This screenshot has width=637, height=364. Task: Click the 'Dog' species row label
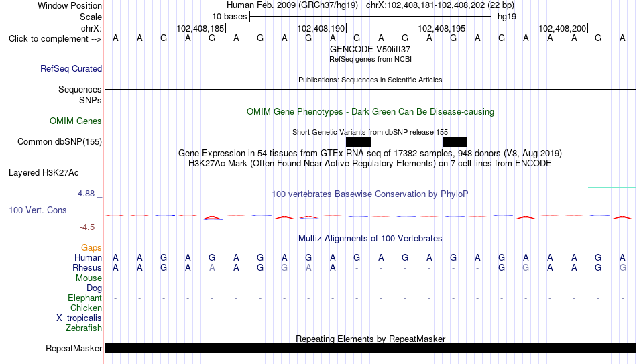click(x=94, y=288)
